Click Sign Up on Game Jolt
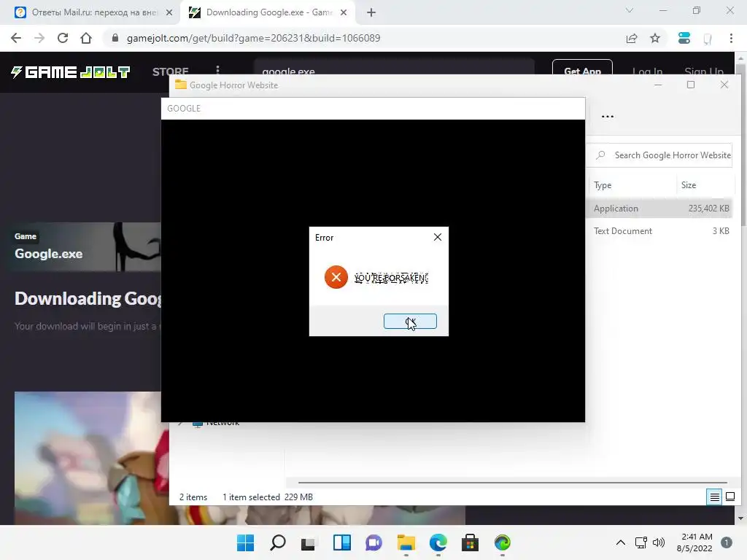Screen dimensions: 747x560 coord(704,71)
